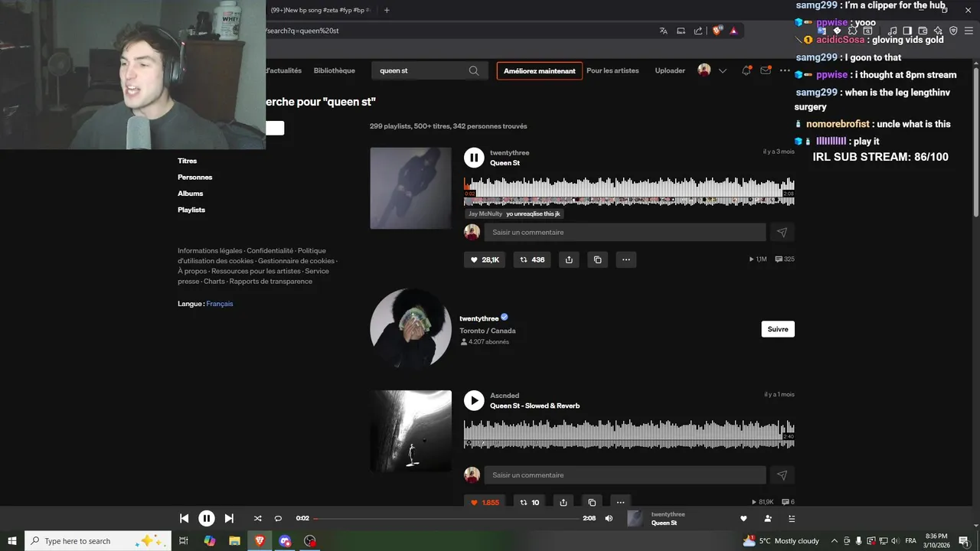Open Windows notification center icon
The image size is (980, 551).
tap(963, 541)
